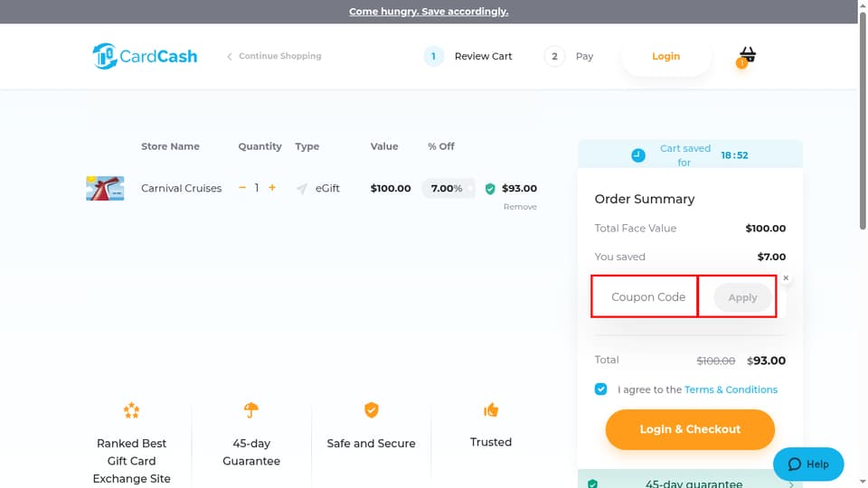Click the Store Name column header
Image resolution: width=868 pixels, height=488 pixels.
(x=170, y=146)
